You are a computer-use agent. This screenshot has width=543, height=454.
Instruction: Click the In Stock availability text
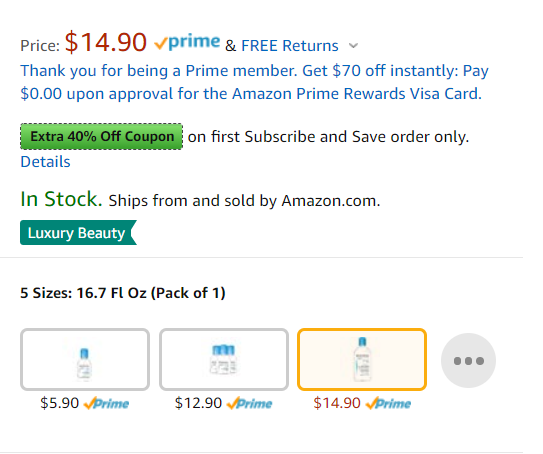61,199
